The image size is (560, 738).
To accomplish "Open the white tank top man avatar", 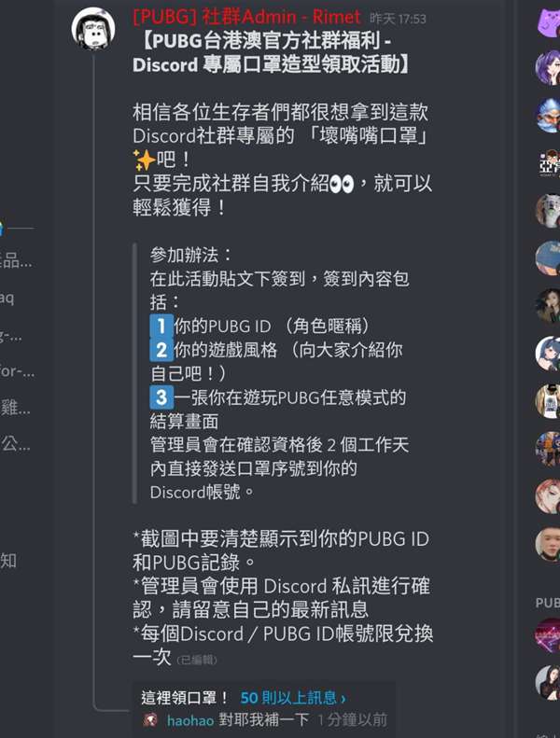I will (548, 401).
